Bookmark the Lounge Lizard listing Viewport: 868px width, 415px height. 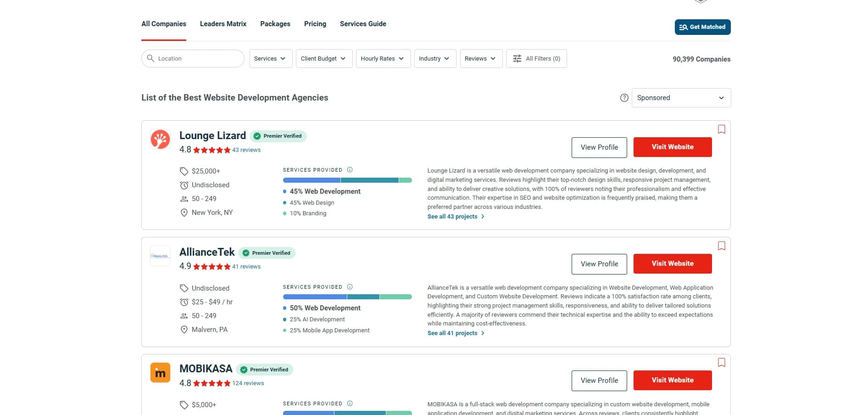(722, 129)
